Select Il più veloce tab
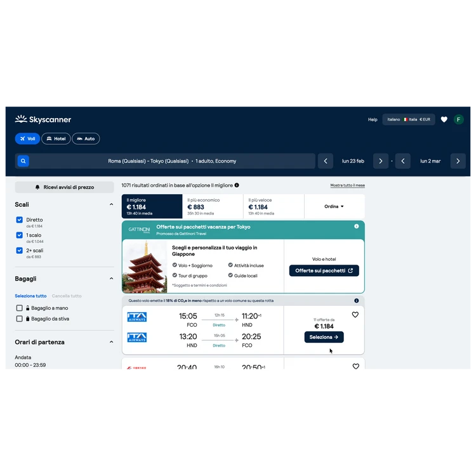Viewport: 476px width, 476px height. pos(274,206)
